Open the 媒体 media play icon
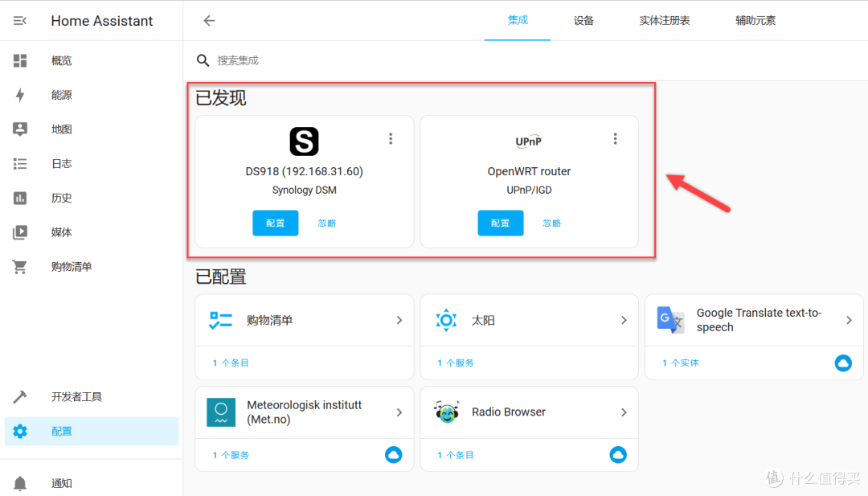868x496 pixels. 20,232
